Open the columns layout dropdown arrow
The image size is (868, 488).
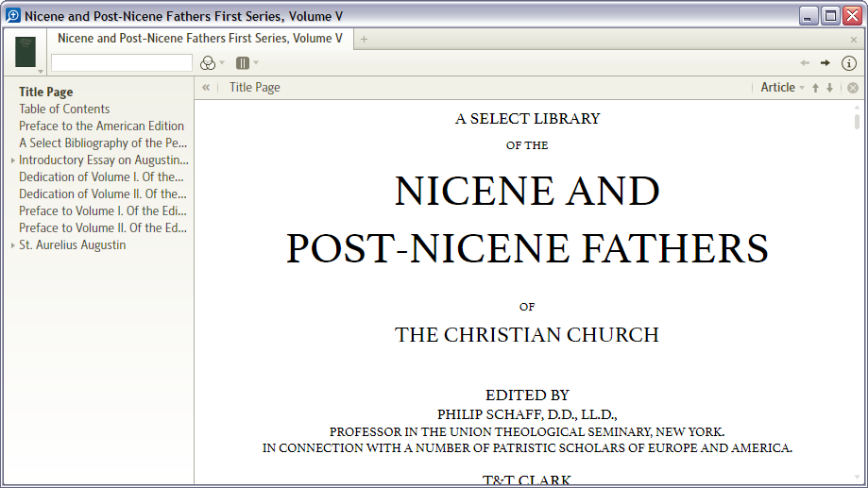(x=256, y=62)
